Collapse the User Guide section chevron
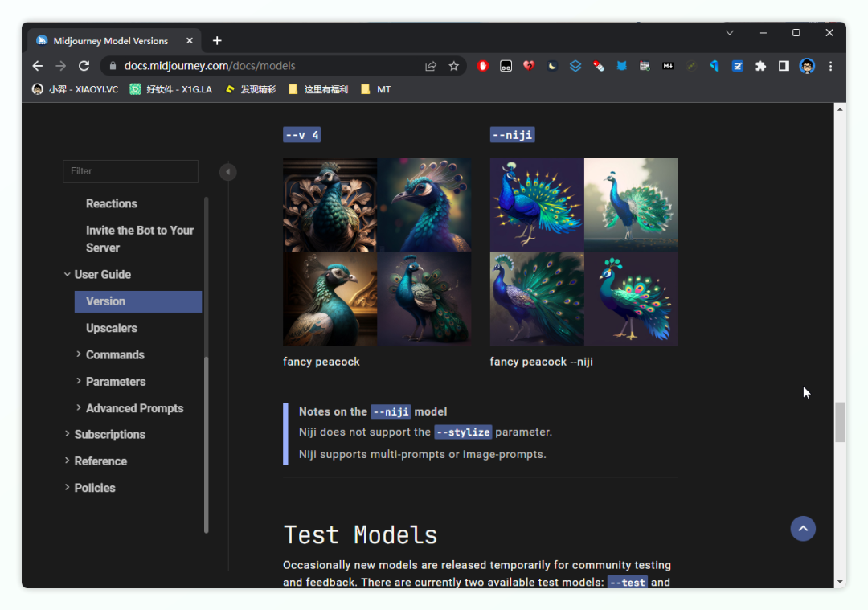This screenshot has height=610, width=868. click(x=68, y=275)
